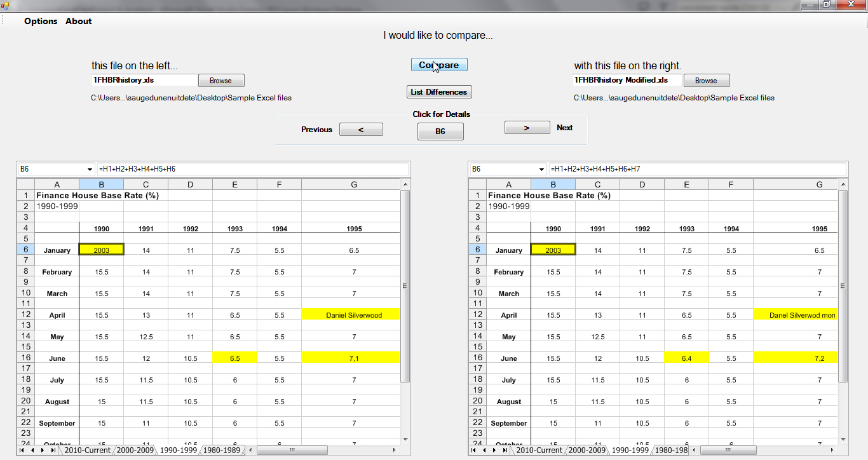
Task: Expand the left pane cell name dropdown
Action: click(88, 170)
